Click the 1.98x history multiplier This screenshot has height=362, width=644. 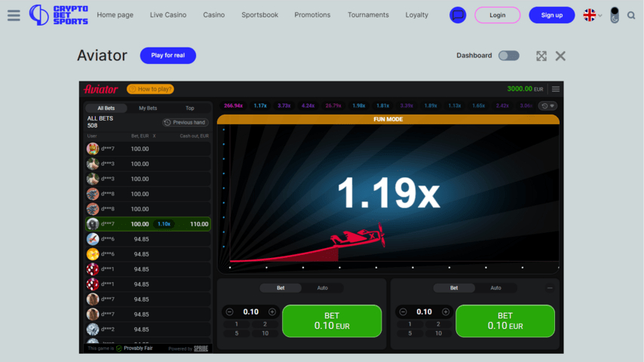tap(358, 106)
